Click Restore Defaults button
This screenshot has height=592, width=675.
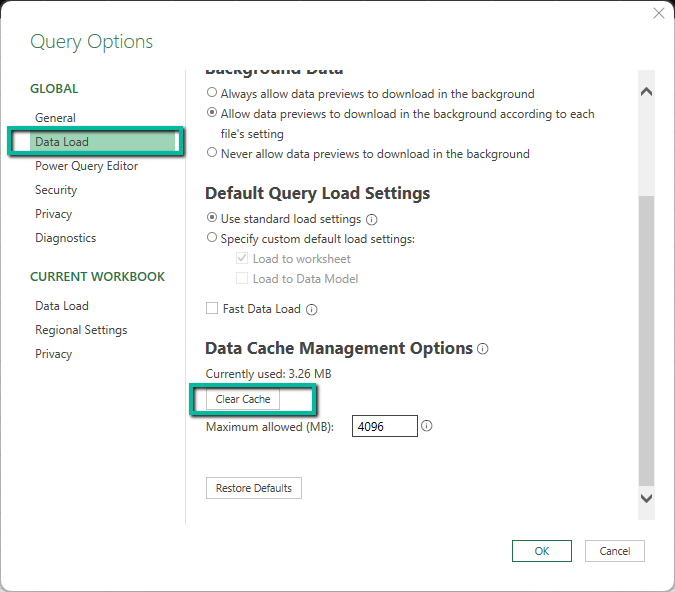pyautogui.click(x=254, y=488)
